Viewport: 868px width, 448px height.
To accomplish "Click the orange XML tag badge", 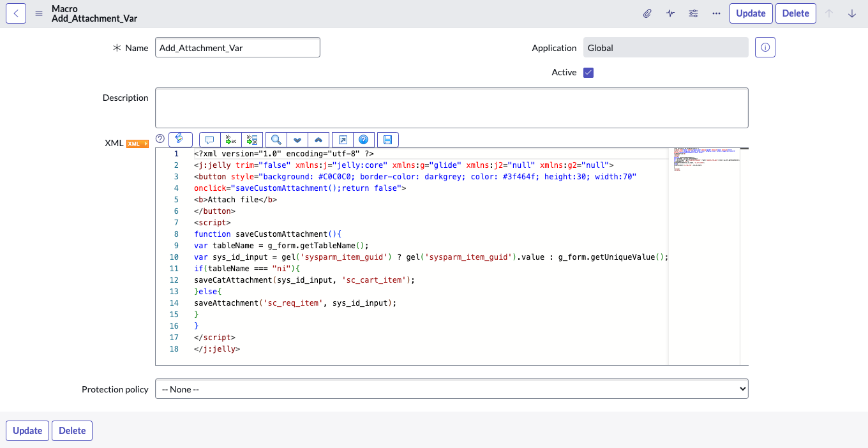I will click(137, 144).
